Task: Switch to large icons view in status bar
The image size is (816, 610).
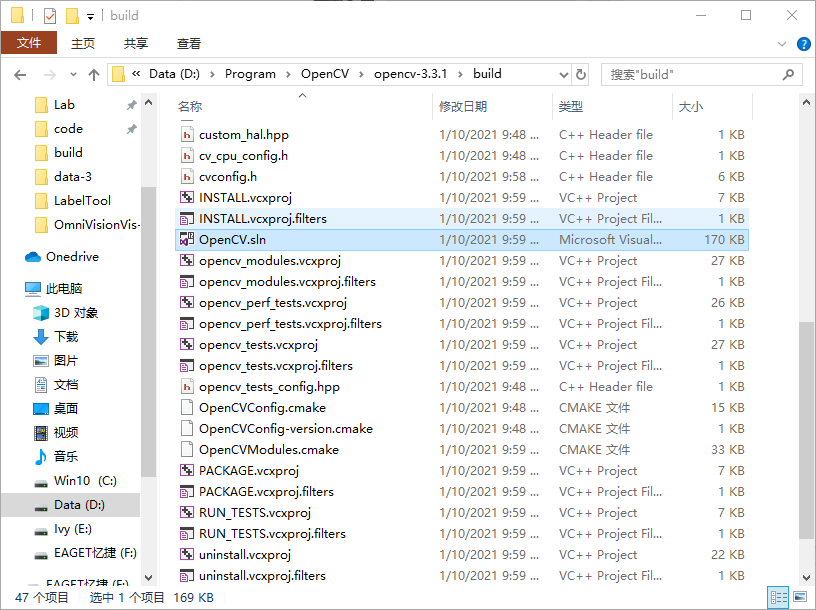Action: click(800, 597)
